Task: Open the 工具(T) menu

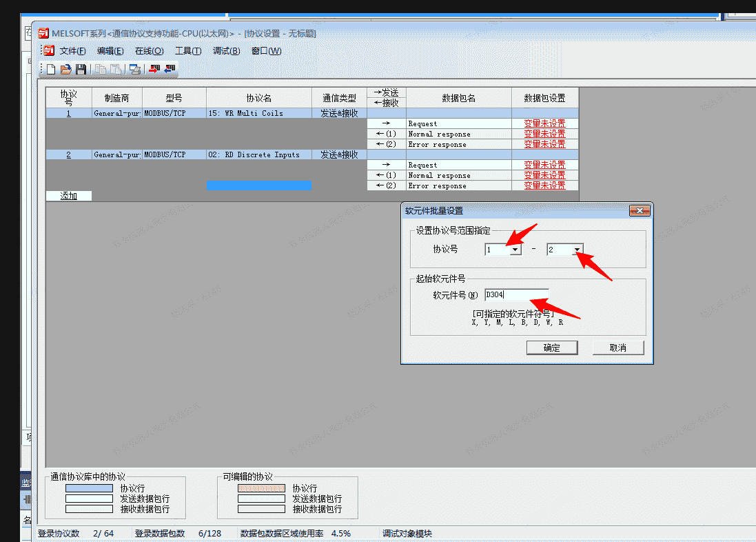Action: click(x=187, y=51)
